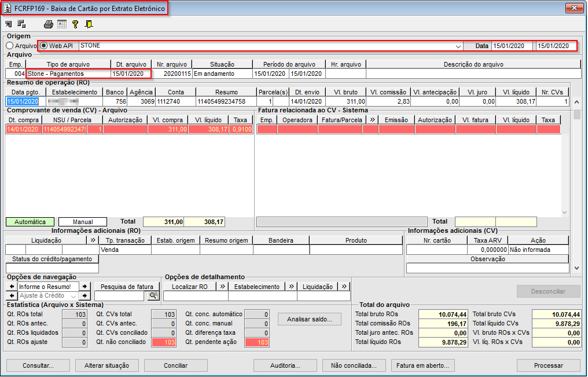588x377 pixels.
Task: Click horizontal scrollbar under Fatura relacionada grid
Action: [x=341, y=221]
